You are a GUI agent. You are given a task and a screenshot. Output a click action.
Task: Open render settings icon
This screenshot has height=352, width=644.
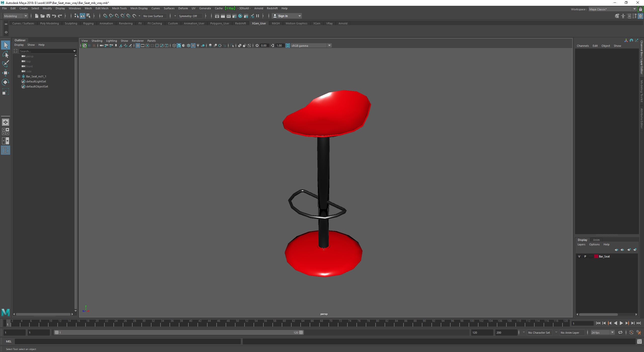234,16
